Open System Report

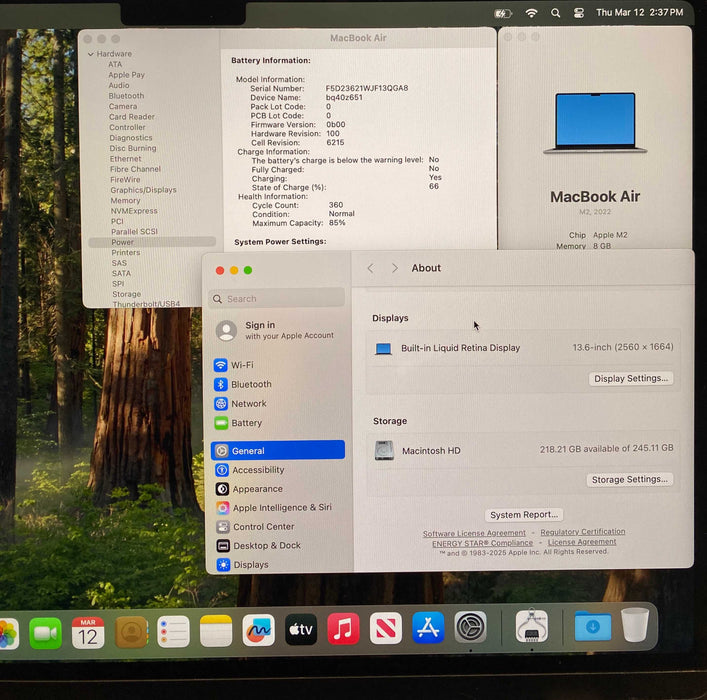coord(524,515)
